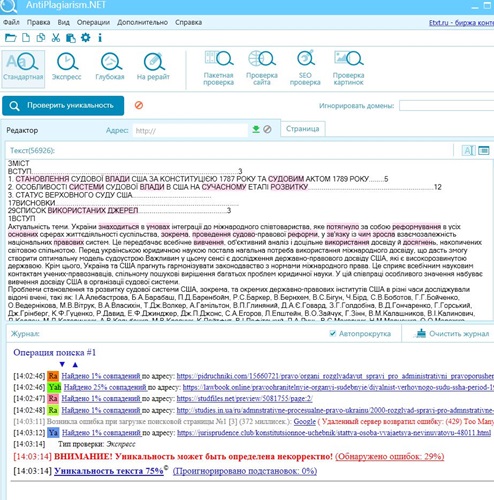
Task: Open the Etxt.ru биржа link
Action: 461,23
